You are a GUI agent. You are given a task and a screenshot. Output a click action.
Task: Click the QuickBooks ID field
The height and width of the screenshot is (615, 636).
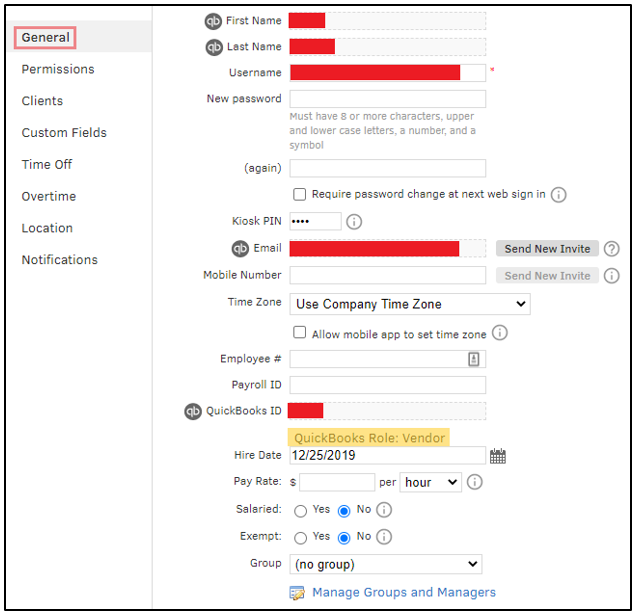click(x=387, y=411)
